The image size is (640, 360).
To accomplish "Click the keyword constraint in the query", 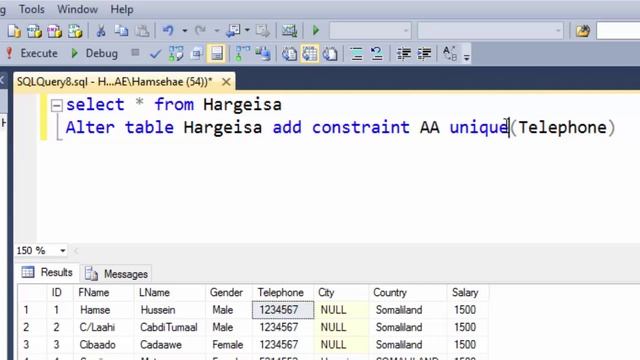I will tap(360, 127).
